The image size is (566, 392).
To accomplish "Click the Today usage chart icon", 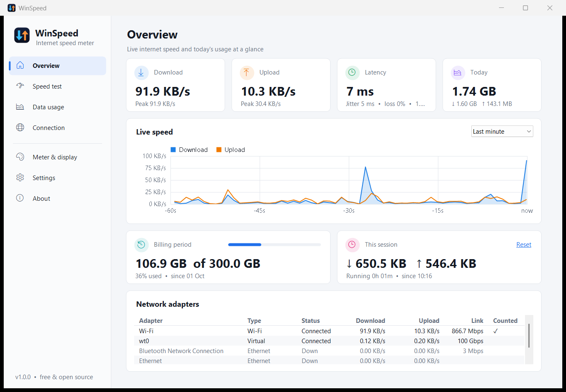I will point(458,72).
